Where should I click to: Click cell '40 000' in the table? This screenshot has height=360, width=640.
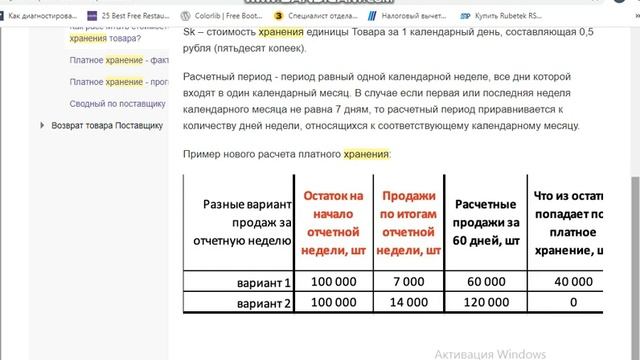(573, 282)
